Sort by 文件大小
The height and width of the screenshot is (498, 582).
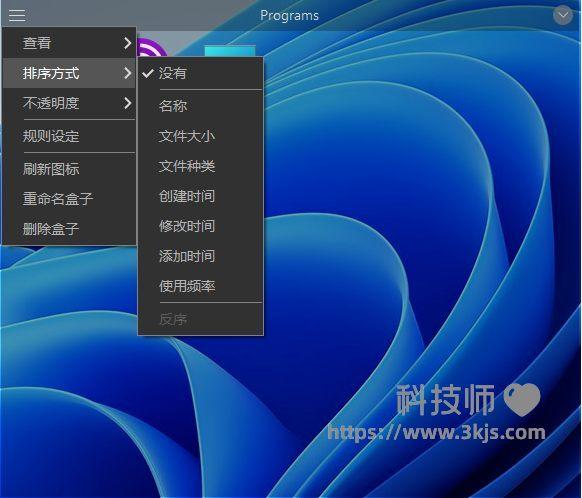point(200,136)
